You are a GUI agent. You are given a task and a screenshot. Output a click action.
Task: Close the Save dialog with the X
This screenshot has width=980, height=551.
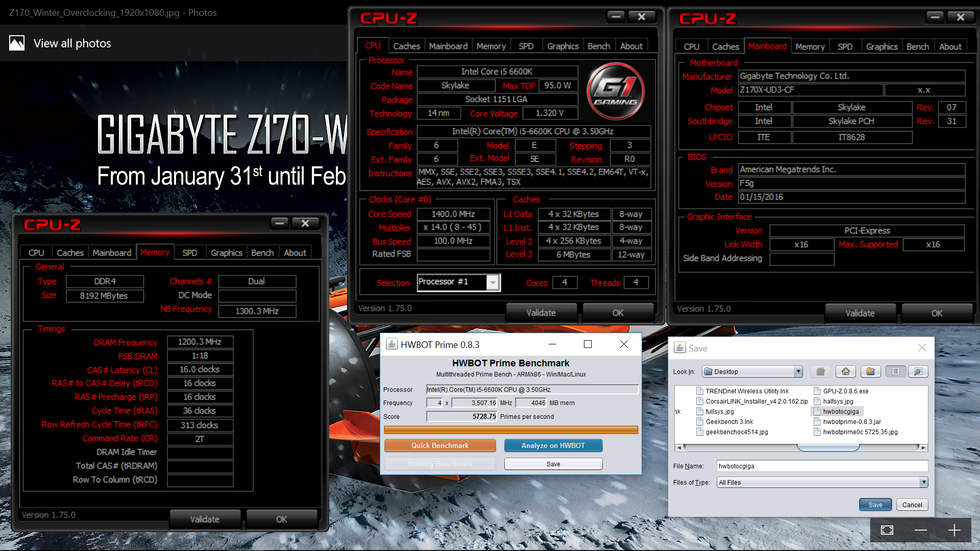[922, 348]
